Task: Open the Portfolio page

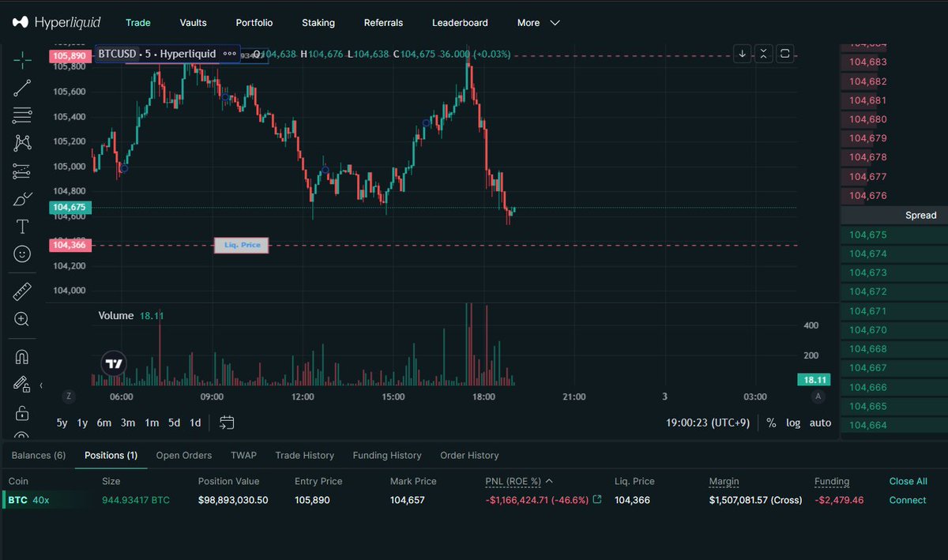Action: pyautogui.click(x=254, y=23)
